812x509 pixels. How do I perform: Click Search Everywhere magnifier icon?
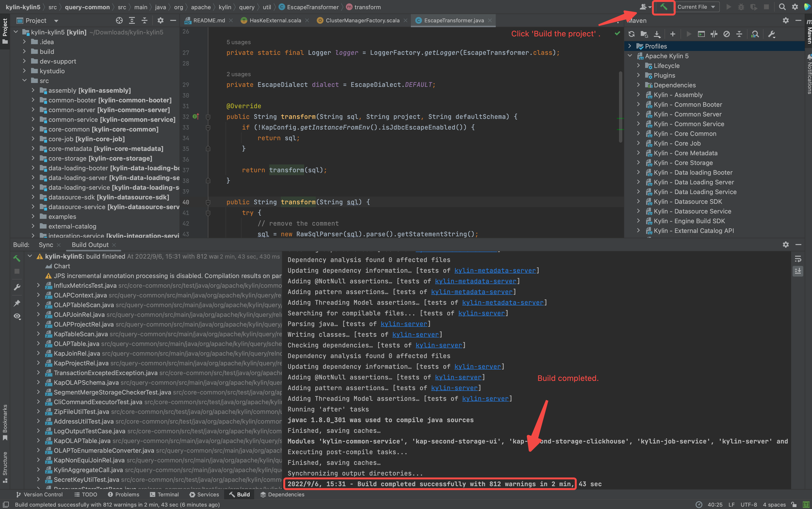[782, 7]
